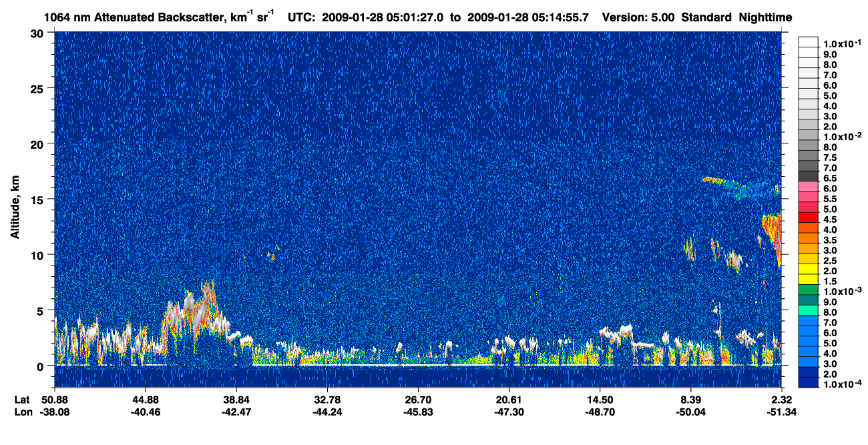868x445 pixels.
Task: Click the "UTC:" label in the header
Action: (x=302, y=17)
